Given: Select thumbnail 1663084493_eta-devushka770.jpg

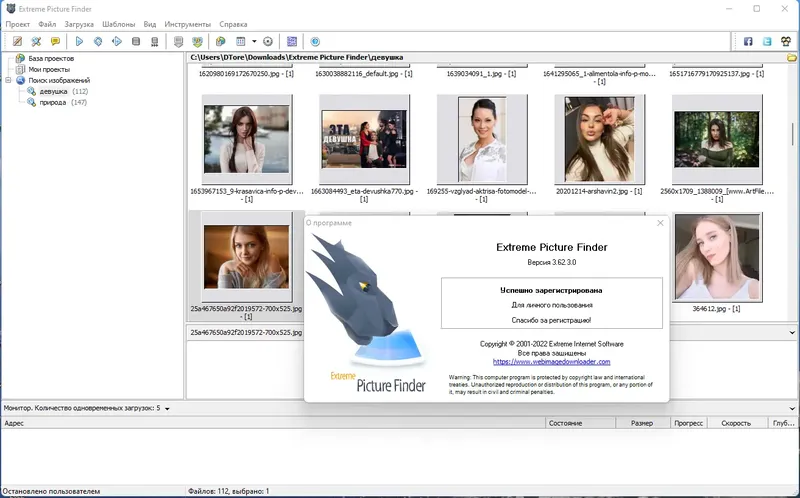Looking at the screenshot, I should point(364,139).
